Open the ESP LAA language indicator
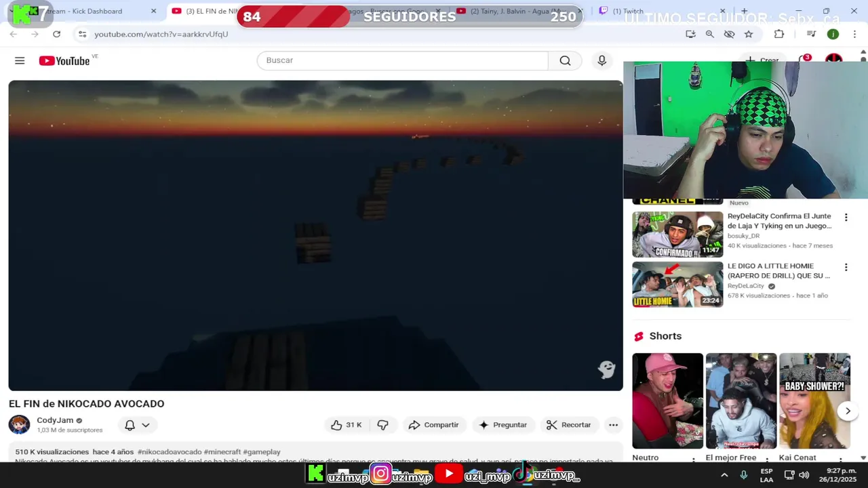This screenshot has width=868, height=488. pos(766,475)
